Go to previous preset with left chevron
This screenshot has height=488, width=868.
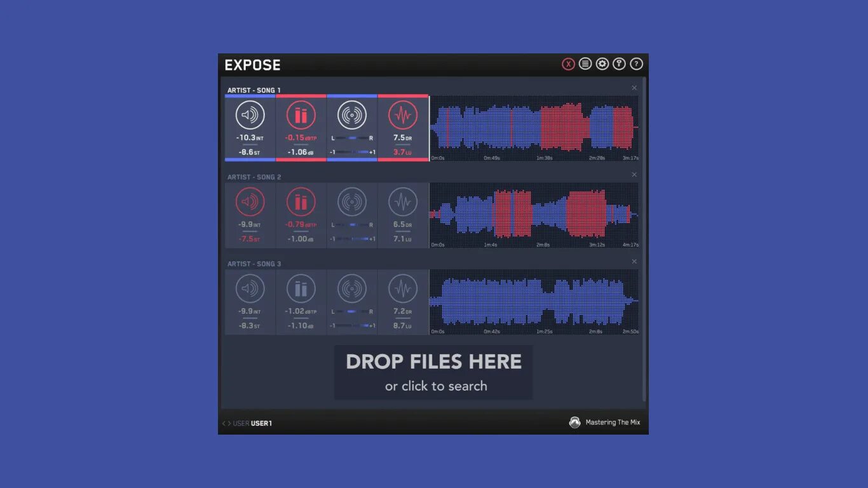(x=224, y=423)
